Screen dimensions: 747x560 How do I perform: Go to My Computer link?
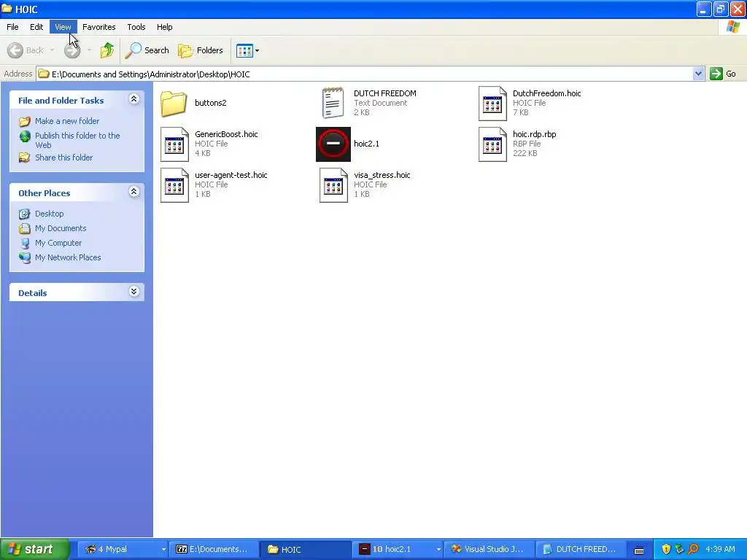click(x=58, y=243)
